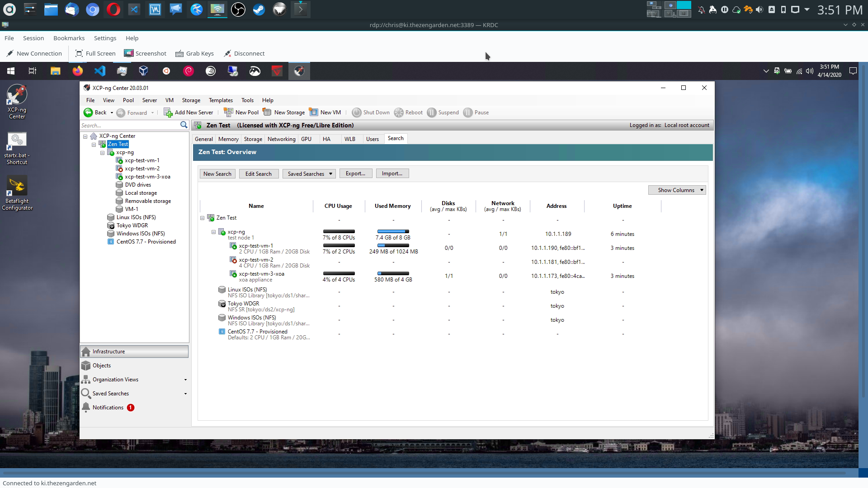Click New Connection in KRDC toolbar
868x488 pixels.
34,53
